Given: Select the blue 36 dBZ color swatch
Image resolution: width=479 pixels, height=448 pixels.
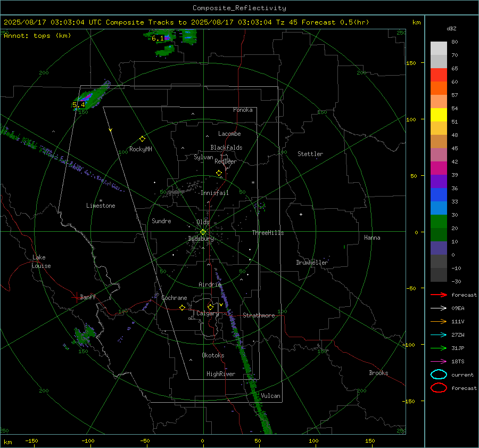Looking at the screenshot, I should (x=439, y=194).
